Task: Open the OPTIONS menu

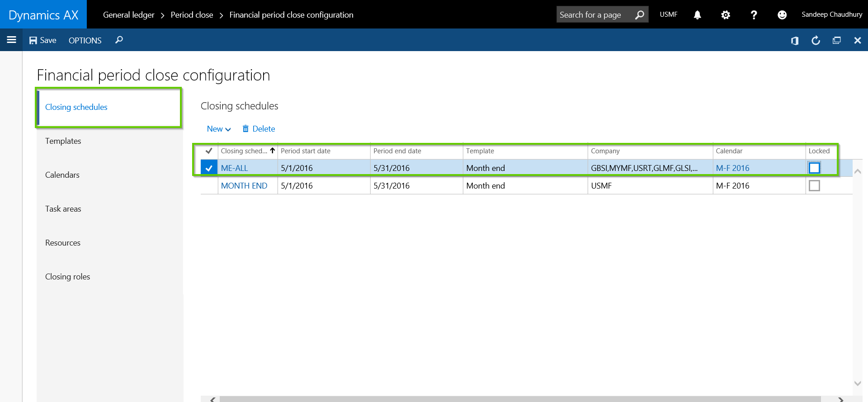Action: pyautogui.click(x=85, y=41)
